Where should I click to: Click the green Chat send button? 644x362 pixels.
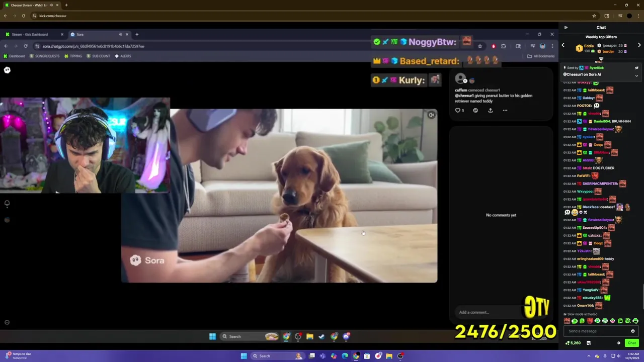pyautogui.click(x=632, y=343)
